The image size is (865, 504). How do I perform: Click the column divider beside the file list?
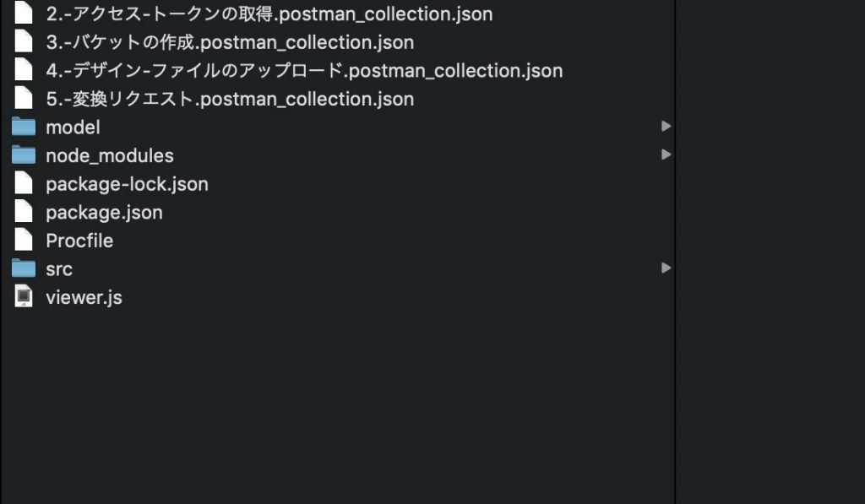click(x=675, y=252)
